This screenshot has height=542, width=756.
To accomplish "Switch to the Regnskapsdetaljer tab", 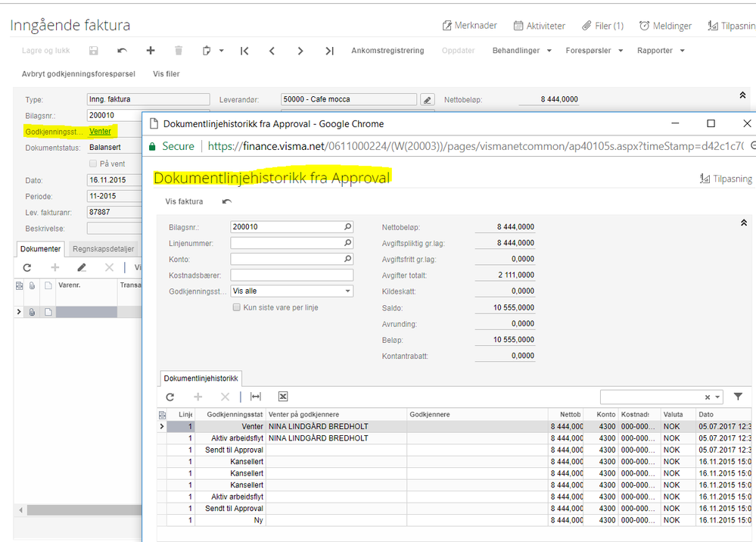I will (x=103, y=249).
